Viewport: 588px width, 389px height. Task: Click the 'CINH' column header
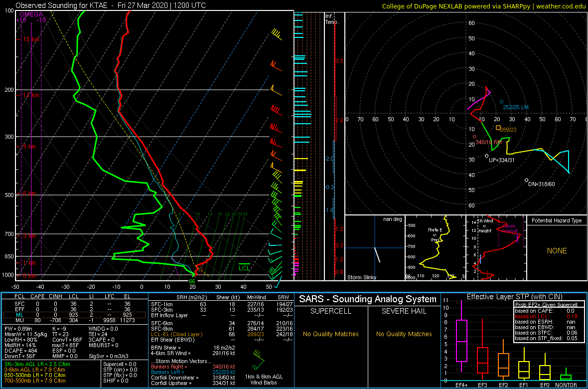55,297
